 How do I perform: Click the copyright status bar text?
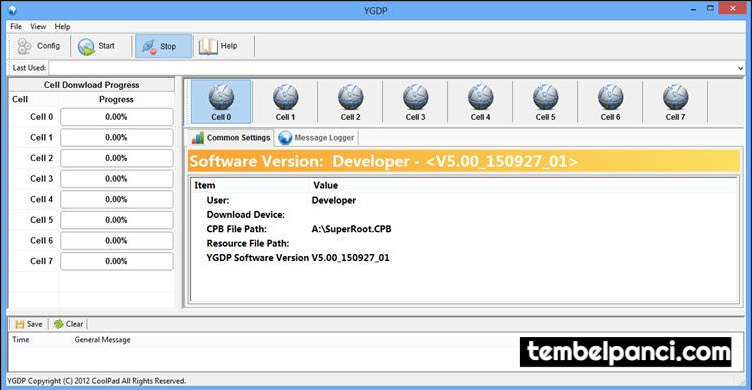(x=96, y=381)
